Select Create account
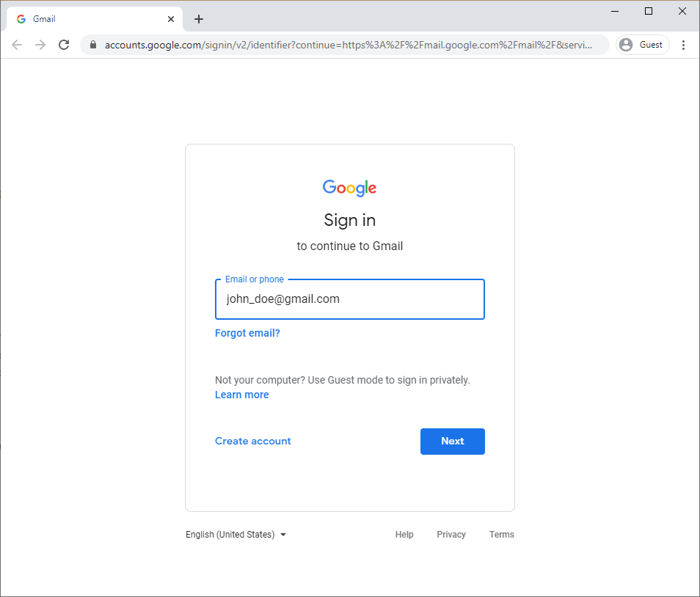This screenshot has width=700, height=597. coord(252,441)
